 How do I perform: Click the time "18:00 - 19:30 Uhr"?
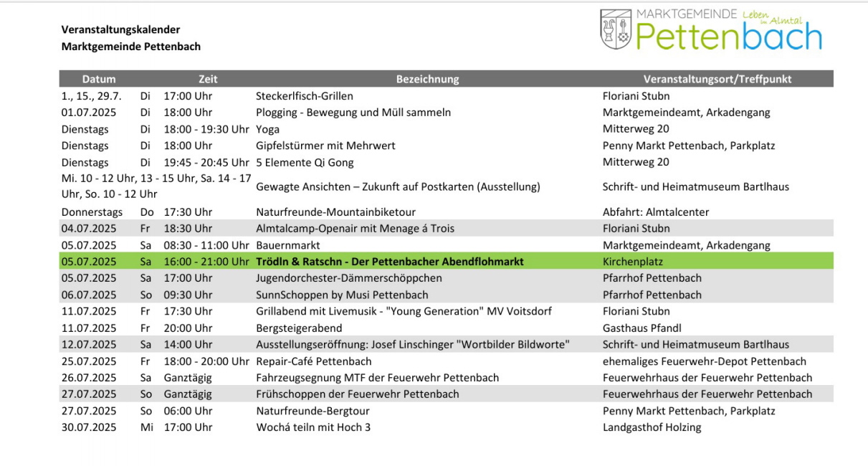click(x=206, y=129)
